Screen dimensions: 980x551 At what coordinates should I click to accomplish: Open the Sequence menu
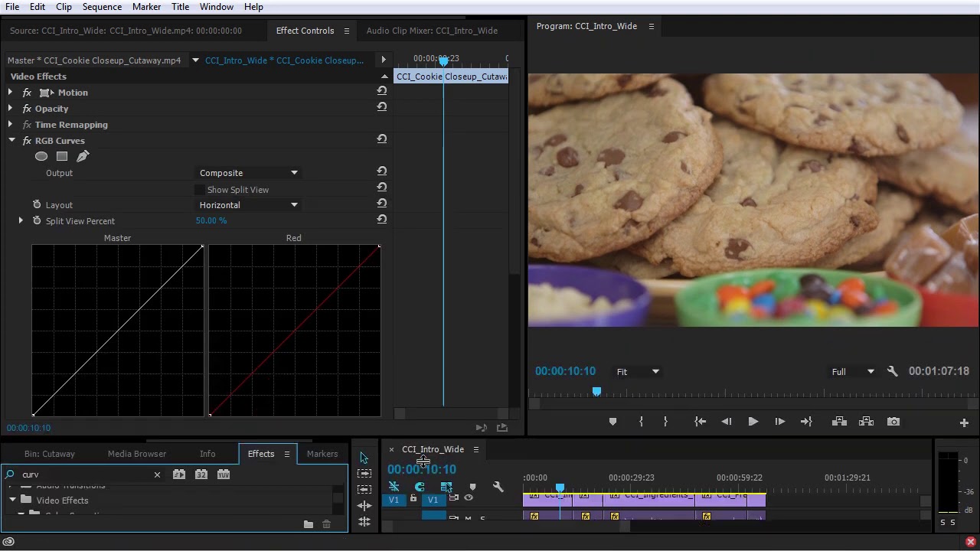pyautogui.click(x=102, y=7)
